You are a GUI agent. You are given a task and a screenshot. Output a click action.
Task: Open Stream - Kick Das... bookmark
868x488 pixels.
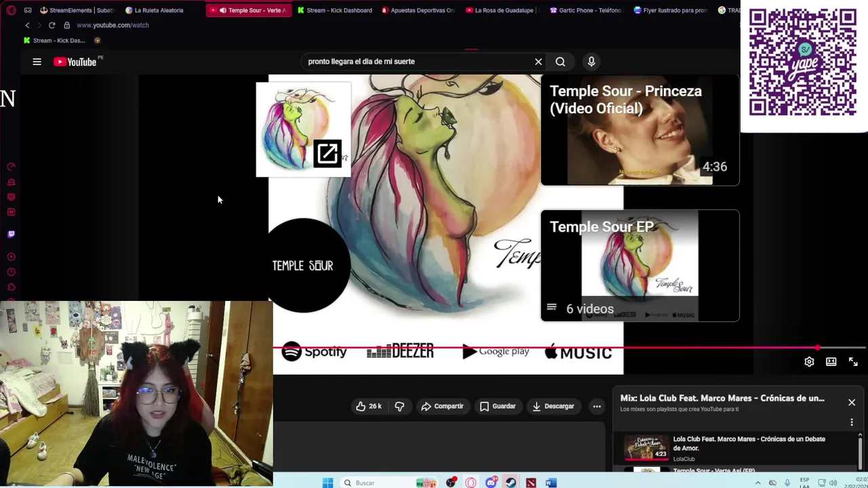point(54,41)
